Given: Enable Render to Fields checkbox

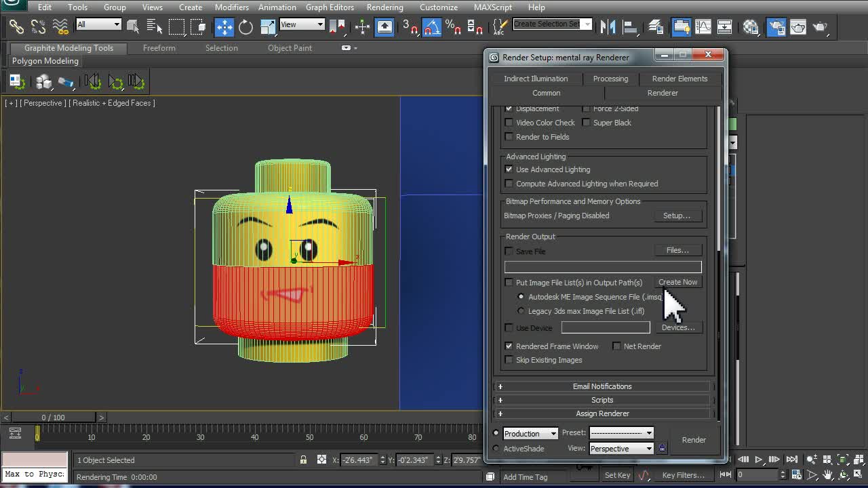Looking at the screenshot, I should coord(509,137).
